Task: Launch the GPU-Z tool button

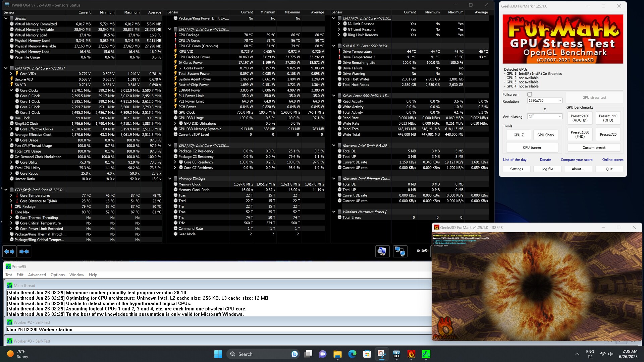Action: coord(518,135)
